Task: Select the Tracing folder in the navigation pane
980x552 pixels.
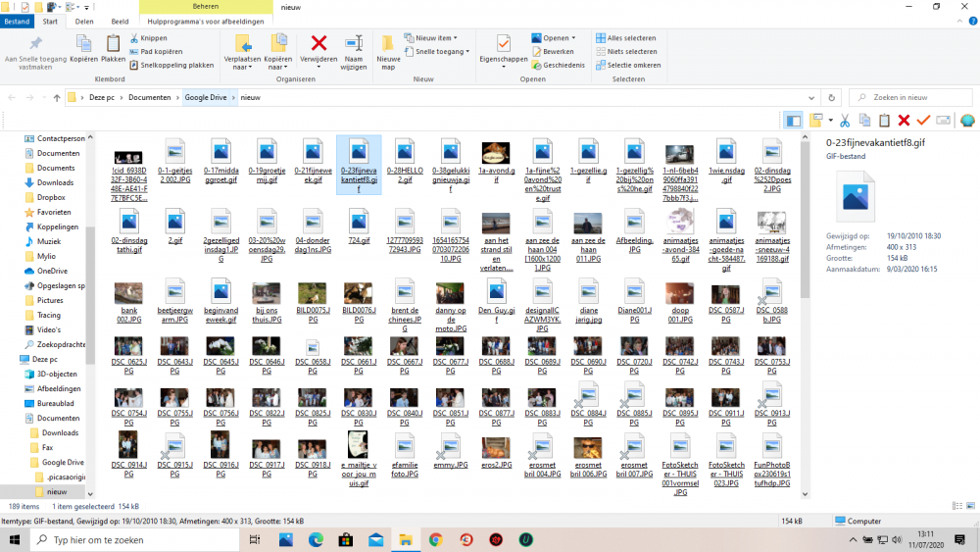Action: click(49, 316)
